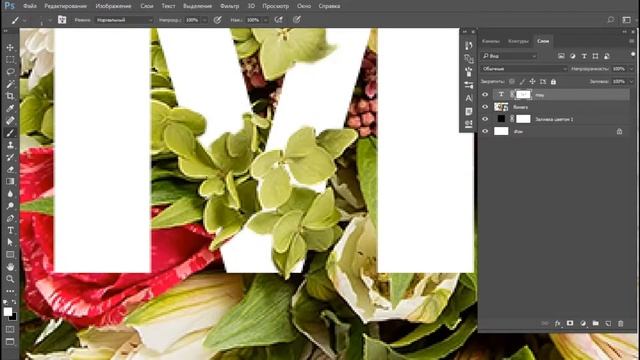Open the Фильтр menu
This screenshot has width=640, height=360.
pos(229,6)
